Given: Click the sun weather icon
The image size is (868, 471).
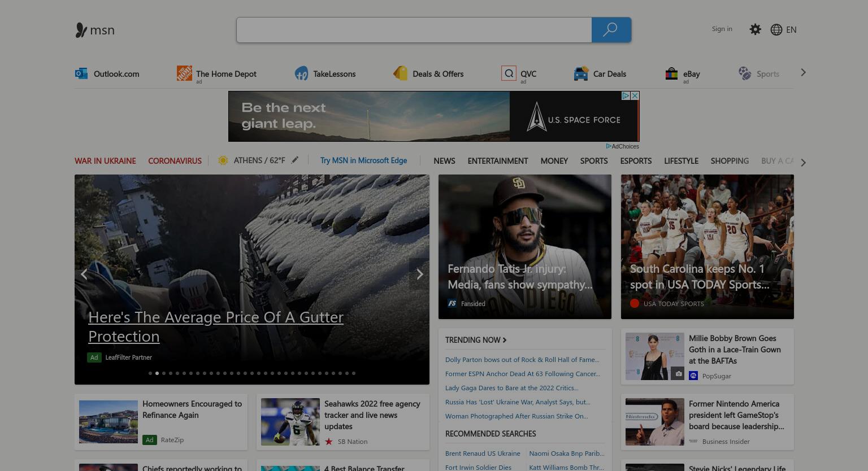Looking at the screenshot, I should tap(223, 160).
